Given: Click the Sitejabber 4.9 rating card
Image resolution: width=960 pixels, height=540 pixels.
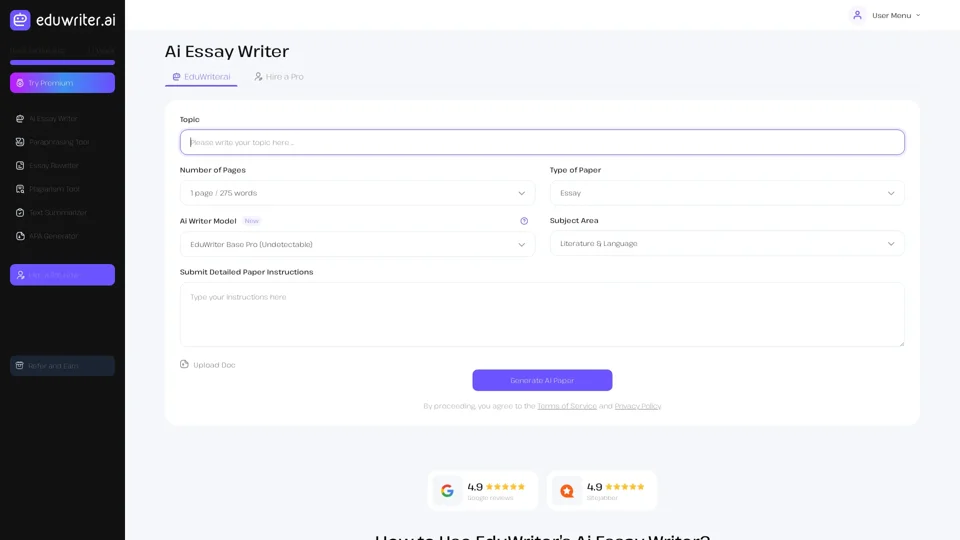Looking at the screenshot, I should 602,490.
